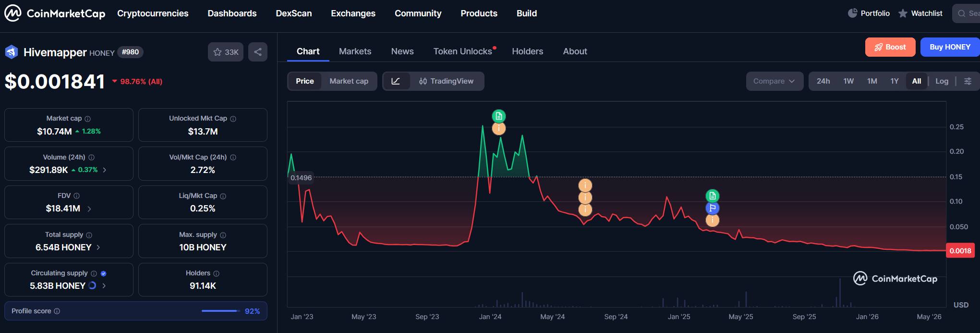Switch to News tab
The width and height of the screenshot is (980, 333).
402,51
